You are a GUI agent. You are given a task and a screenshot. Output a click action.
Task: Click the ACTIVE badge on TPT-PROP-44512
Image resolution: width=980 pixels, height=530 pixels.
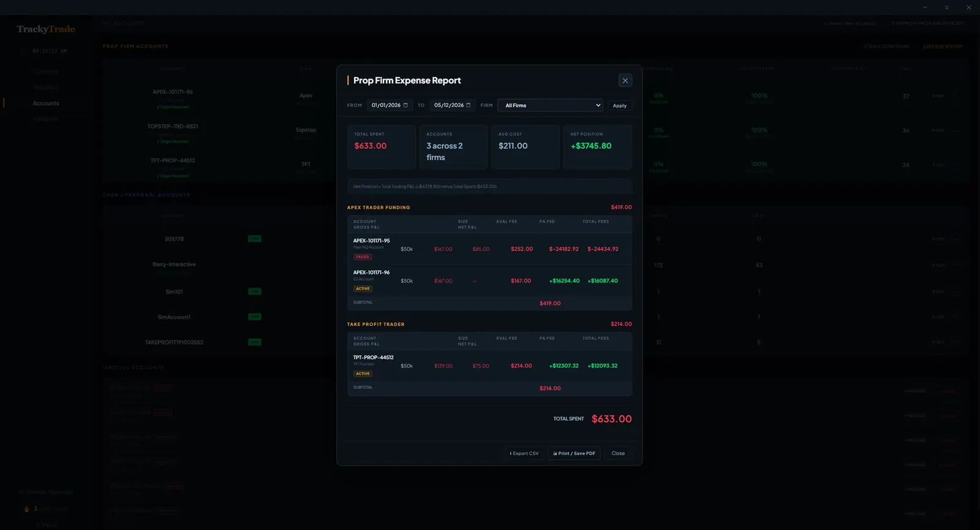pos(363,374)
